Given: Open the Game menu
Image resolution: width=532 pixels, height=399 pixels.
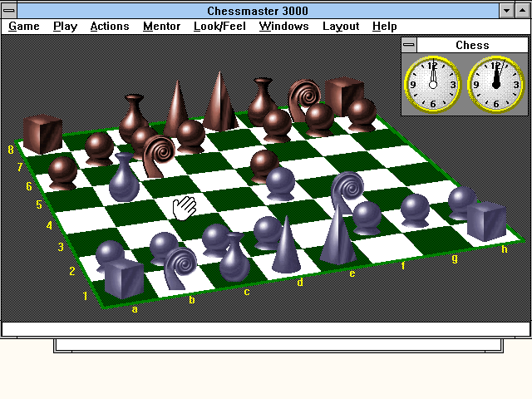Looking at the screenshot, I should (24, 26).
